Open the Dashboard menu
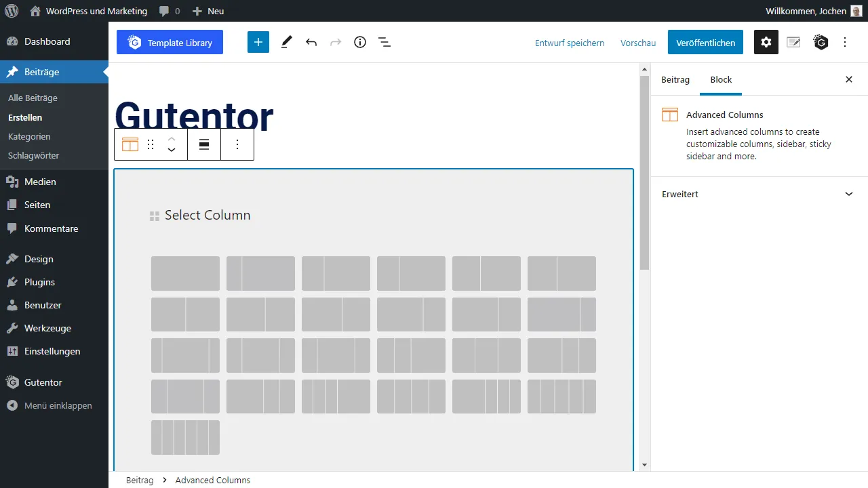The height and width of the screenshot is (488, 868). tap(54, 41)
